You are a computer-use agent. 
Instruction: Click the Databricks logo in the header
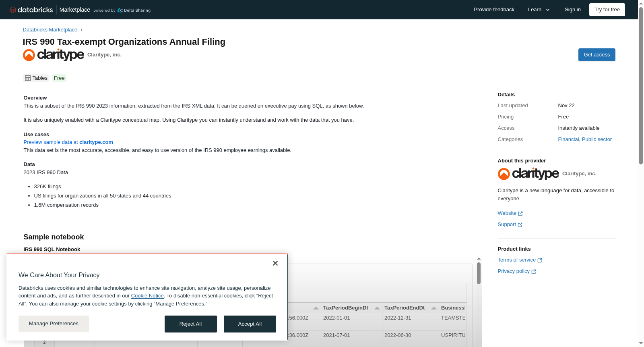pyautogui.click(x=31, y=10)
